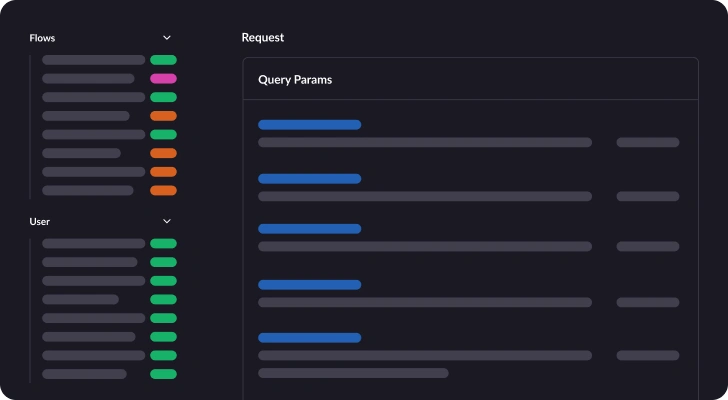Click the first green badge under Flows

point(163,60)
